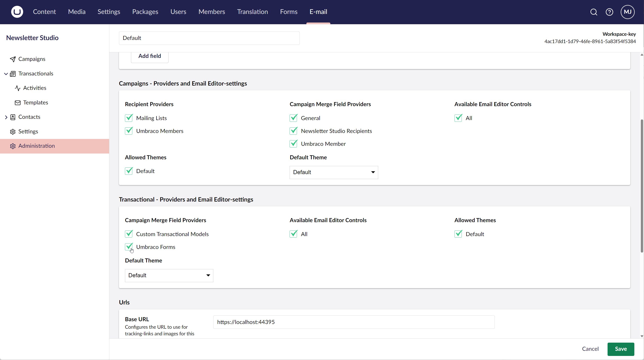Toggle Default allowed theme under Campaigns
The image size is (644, 360).
pos(129,171)
